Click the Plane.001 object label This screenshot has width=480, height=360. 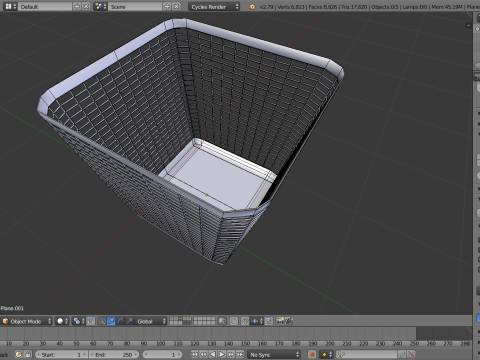[x=12, y=308]
